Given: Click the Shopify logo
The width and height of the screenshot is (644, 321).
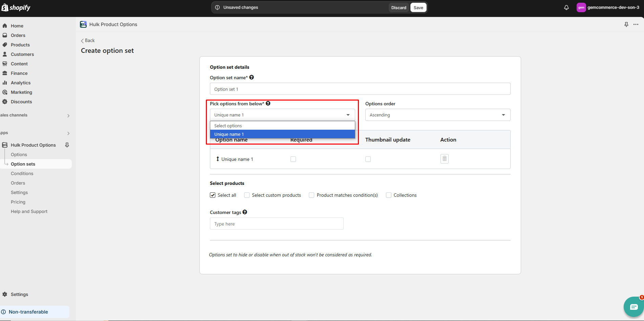Looking at the screenshot, I should tap(16, 7).
